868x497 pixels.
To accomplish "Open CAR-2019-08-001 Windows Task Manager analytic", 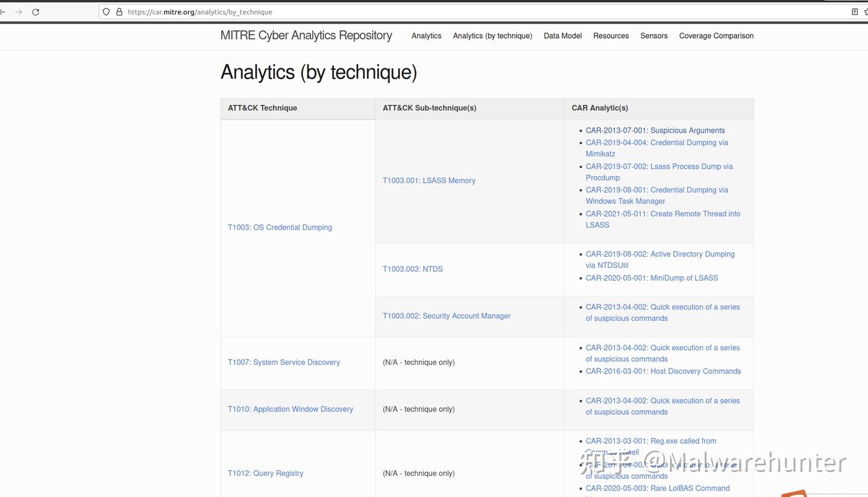I will 657,195.
